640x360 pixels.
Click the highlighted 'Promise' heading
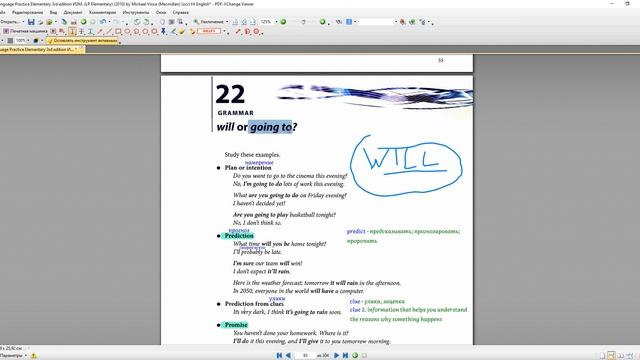tap(236, 325)
